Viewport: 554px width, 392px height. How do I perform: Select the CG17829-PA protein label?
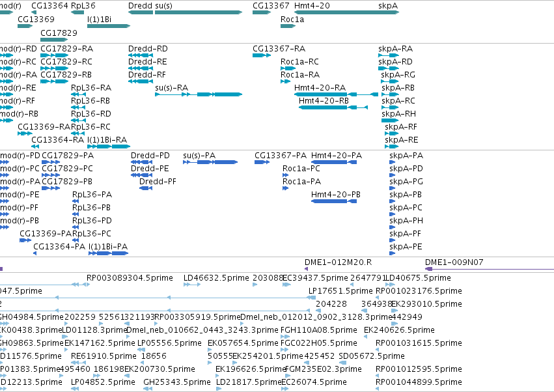[68, 156]
